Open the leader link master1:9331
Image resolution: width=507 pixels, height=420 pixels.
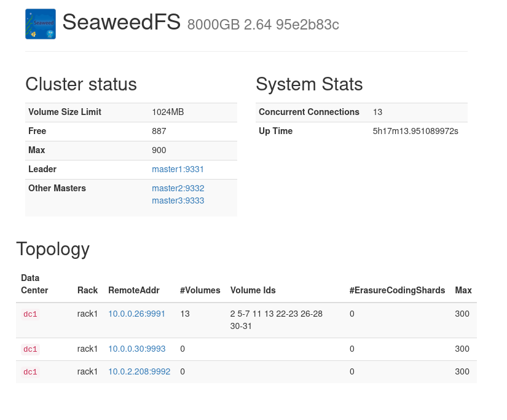(178, 169)
